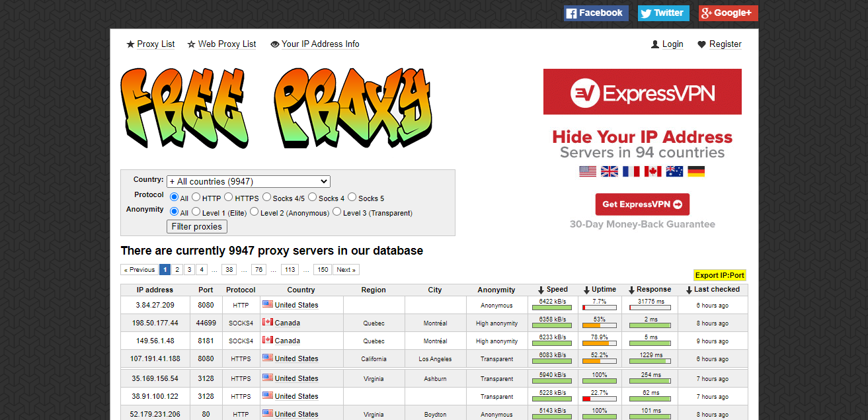Open the Your IP Address Info page
This screenshot has height=420, width=868.
[320, 44]
